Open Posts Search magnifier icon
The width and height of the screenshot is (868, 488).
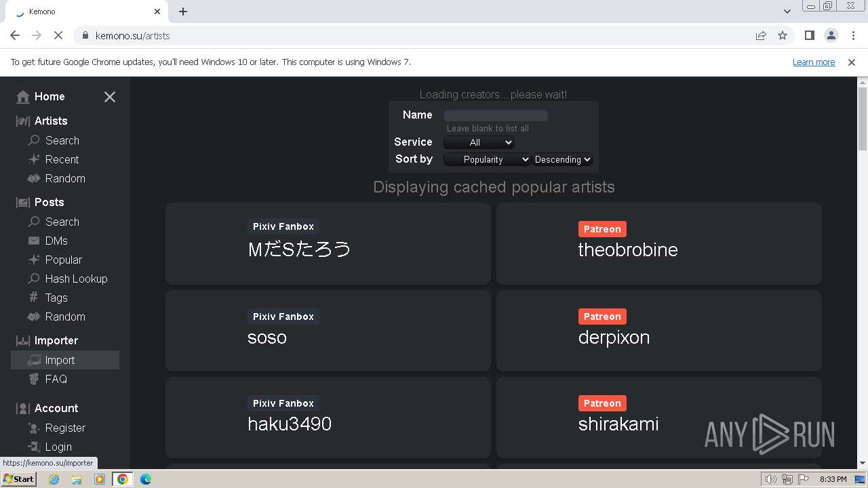click(x=34, y=222)
